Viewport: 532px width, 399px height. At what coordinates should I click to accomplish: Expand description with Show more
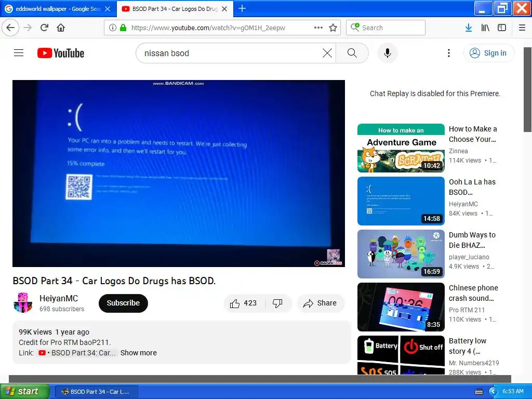pos(138,353)
